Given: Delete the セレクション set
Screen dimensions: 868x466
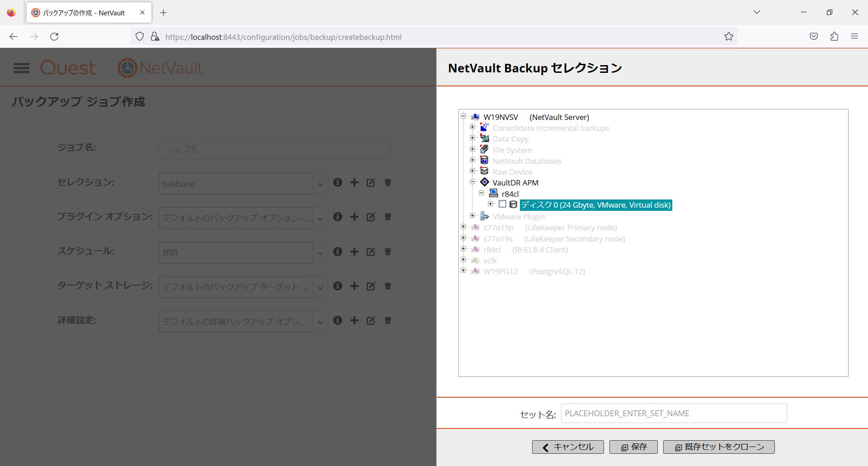Looking at the screenshot, I should pos(388,182).
